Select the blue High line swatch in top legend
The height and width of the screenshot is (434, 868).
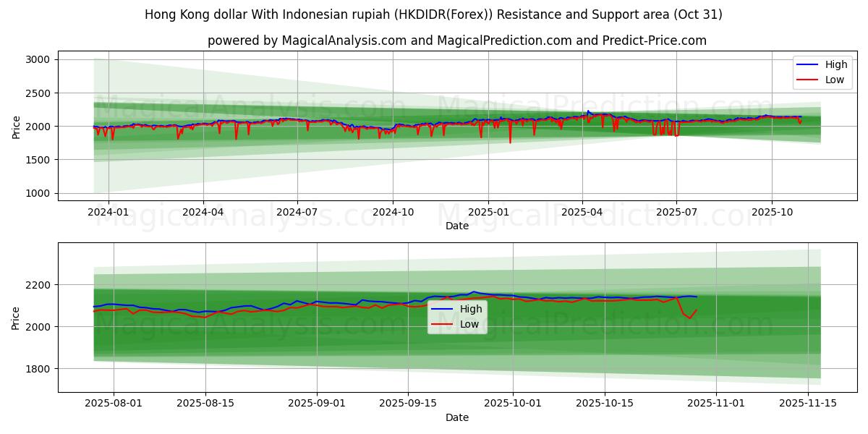click(807, 64)
